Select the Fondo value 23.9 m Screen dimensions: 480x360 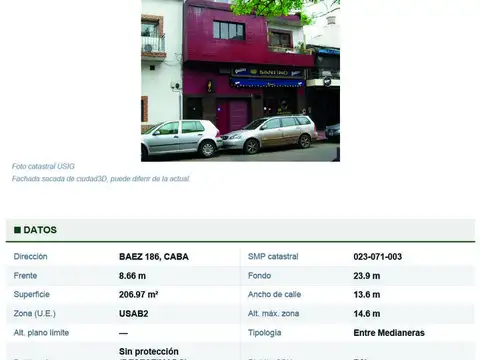[x=367, y=276]
